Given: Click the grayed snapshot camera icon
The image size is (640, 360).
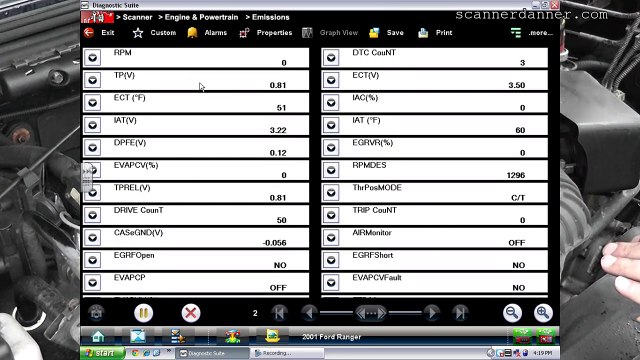Looking at the screenshot, I should click(x=96, y=313).
